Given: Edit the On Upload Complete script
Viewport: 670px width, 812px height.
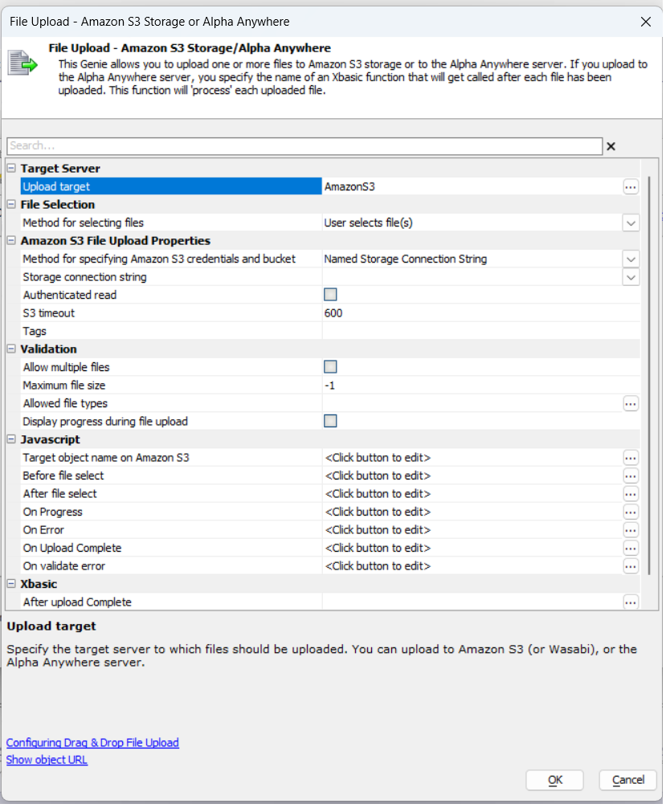Looking at the screenshot, I should point(631,548).
